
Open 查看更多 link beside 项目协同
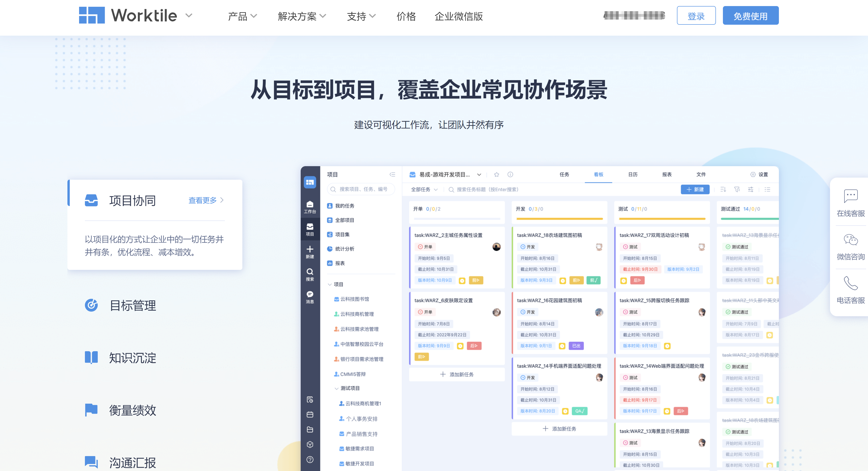click(203, 200)
